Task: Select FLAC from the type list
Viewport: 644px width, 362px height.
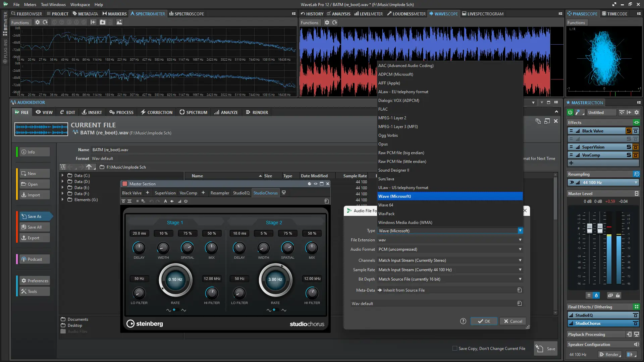Action: tap(383, 109)
